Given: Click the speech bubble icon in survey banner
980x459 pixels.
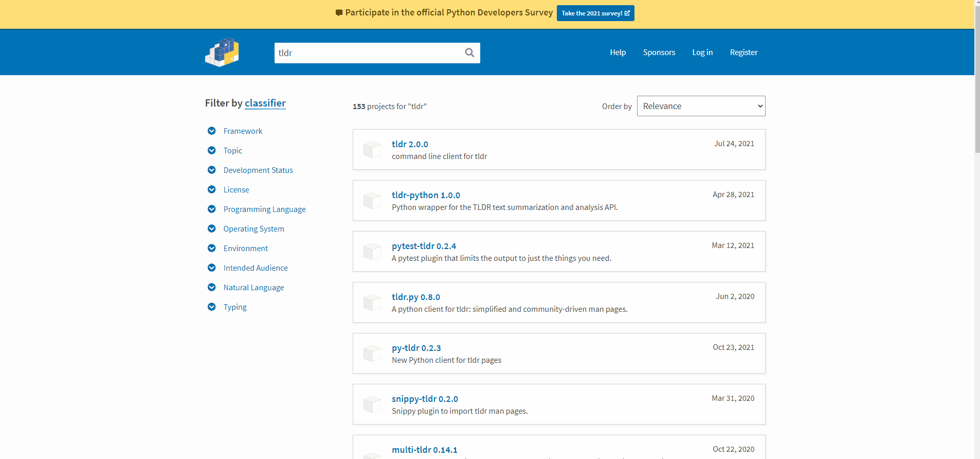Looking at the screenshot, I should coord(339,13).
